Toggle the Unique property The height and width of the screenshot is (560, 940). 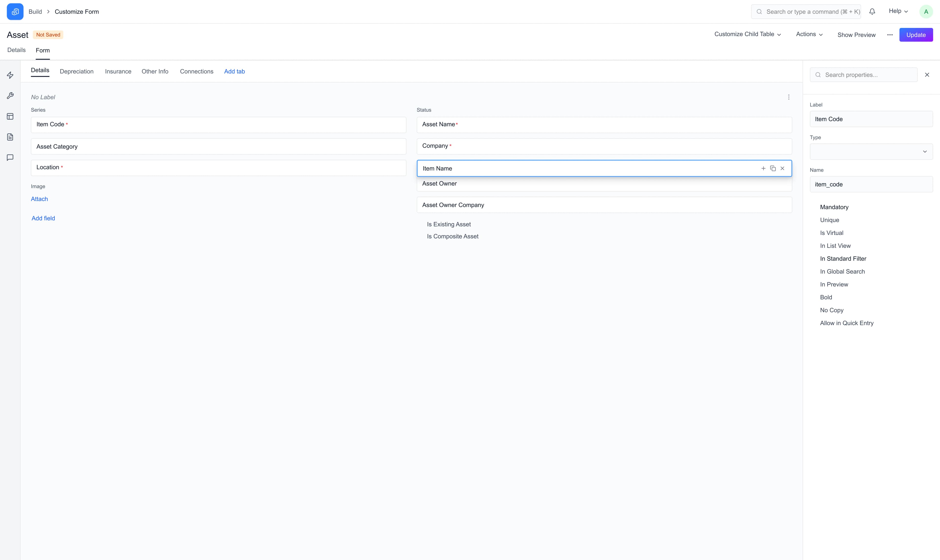pyautogui.click(x=829, y=220)
